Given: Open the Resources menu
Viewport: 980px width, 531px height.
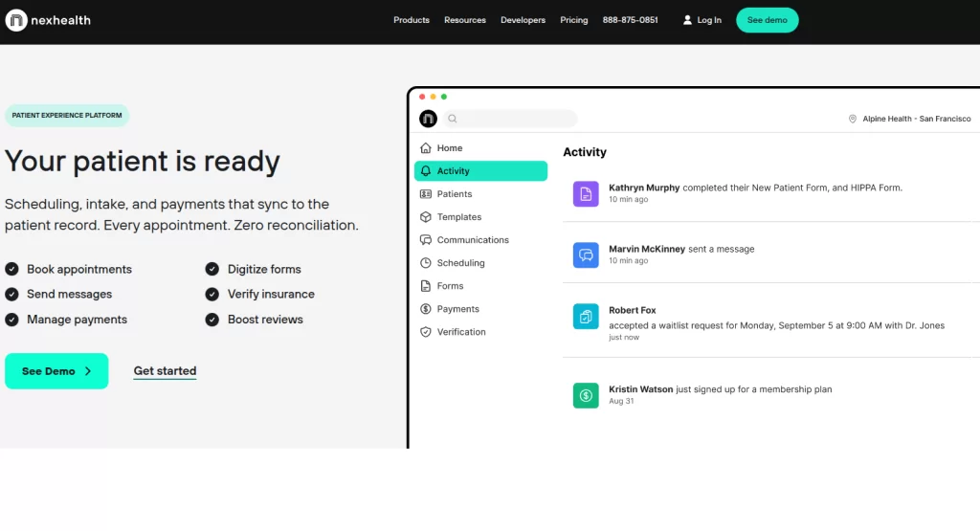Looking at the screenshot, I should click(465, 20).
